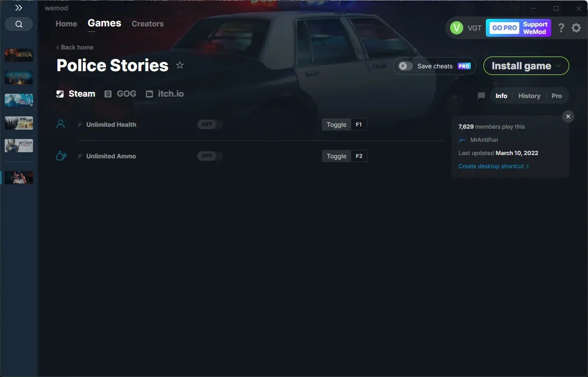Click the F1 hotkey for Unlimited Health
This screenshot has width=588, height=377.
pyautogui.click(x=359, y=124)
